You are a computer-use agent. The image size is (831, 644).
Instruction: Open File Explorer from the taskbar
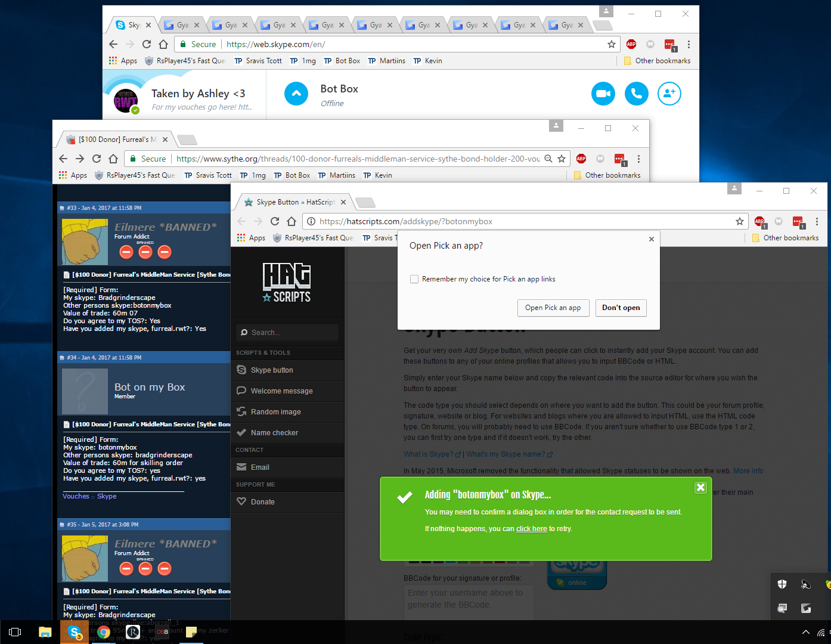(45, 632)
